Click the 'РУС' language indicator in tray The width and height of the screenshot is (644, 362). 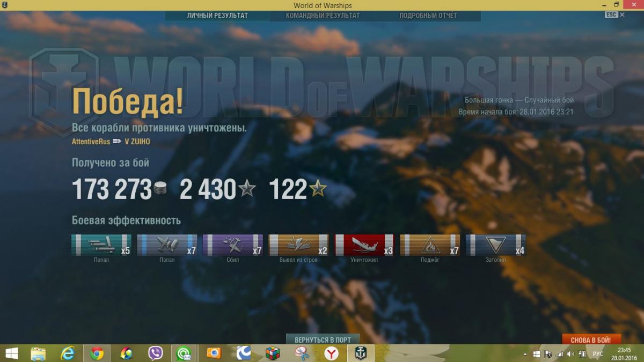[597, 354]
